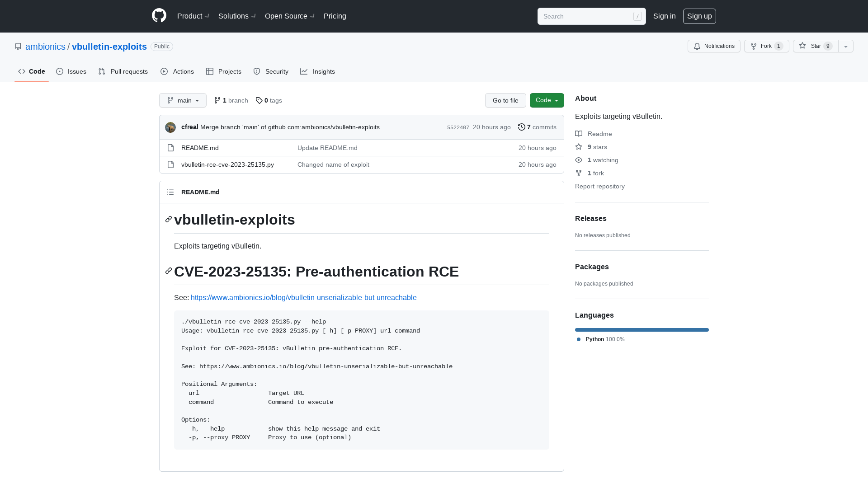The height and width of the screenshot is (488, 868).
Task: Switch to the Security tab
Action: (x=271, y=71)
